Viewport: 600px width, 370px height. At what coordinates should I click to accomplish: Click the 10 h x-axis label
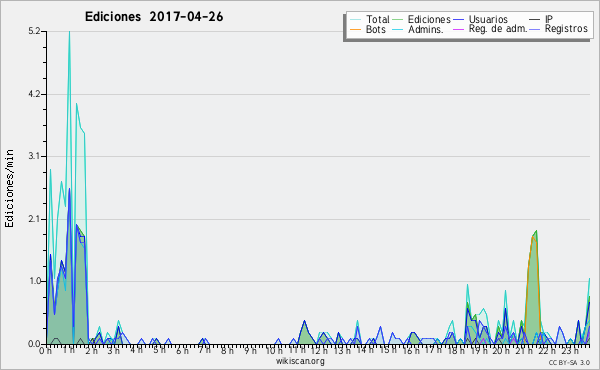tap(274, 350)
